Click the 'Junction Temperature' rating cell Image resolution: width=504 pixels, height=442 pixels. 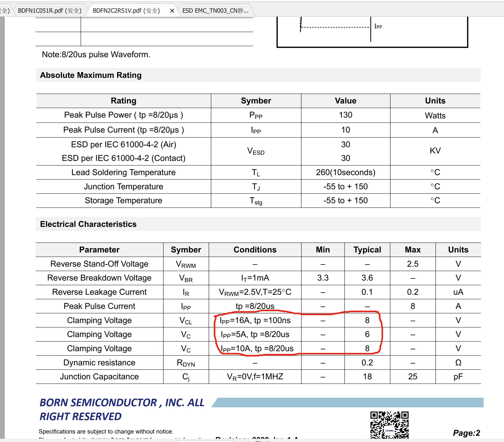(123, 187)
